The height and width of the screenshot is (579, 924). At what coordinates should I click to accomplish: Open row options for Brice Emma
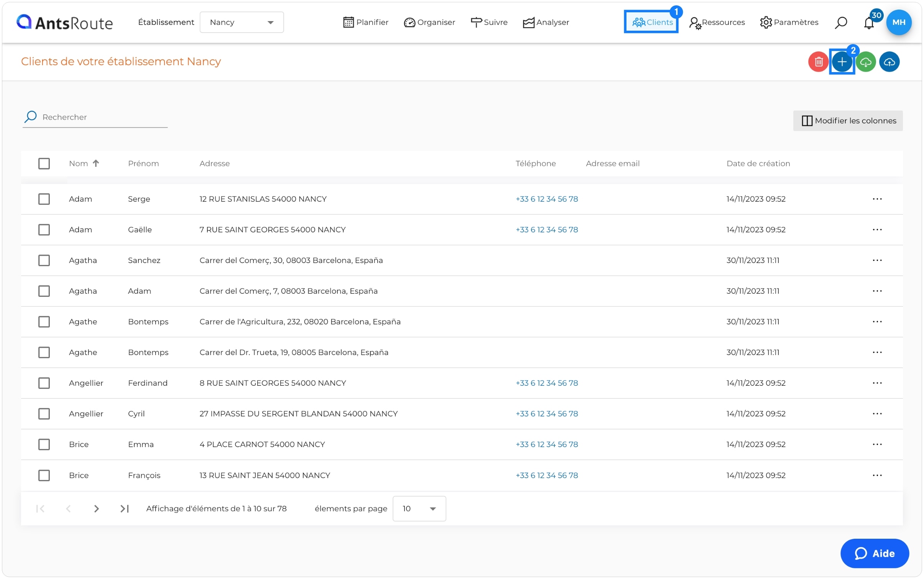point(877,444)
